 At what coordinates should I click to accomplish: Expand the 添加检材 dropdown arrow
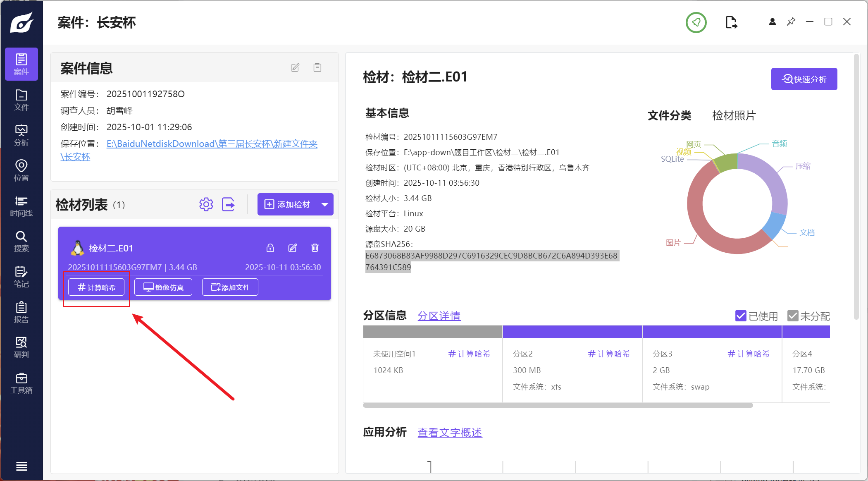[325, 204]
